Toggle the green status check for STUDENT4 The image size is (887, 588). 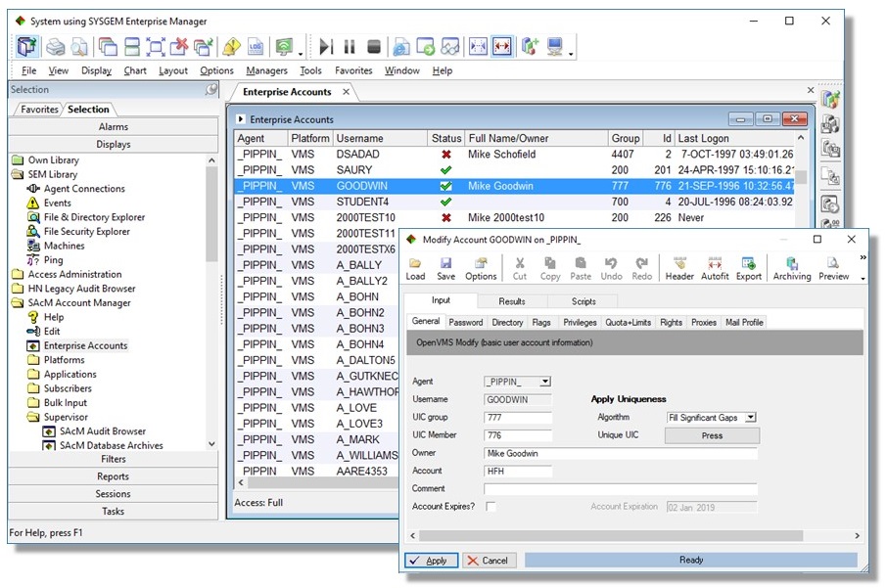(446, 201)
